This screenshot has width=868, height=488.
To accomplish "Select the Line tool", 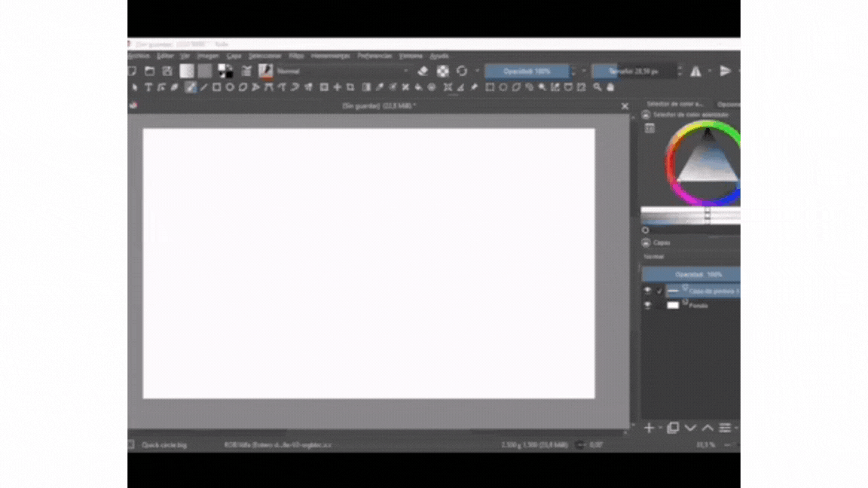I will pos(202,87).
